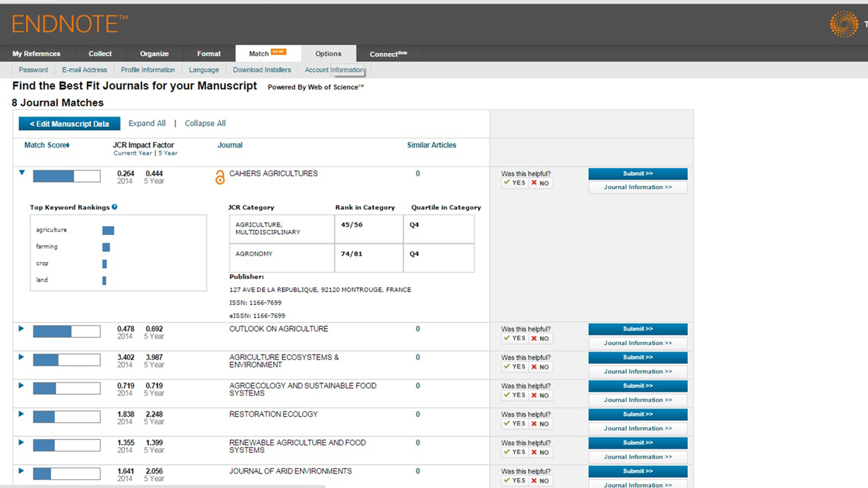Open the My References tab
The image size is (868, 488).
(x=36, y=54)
